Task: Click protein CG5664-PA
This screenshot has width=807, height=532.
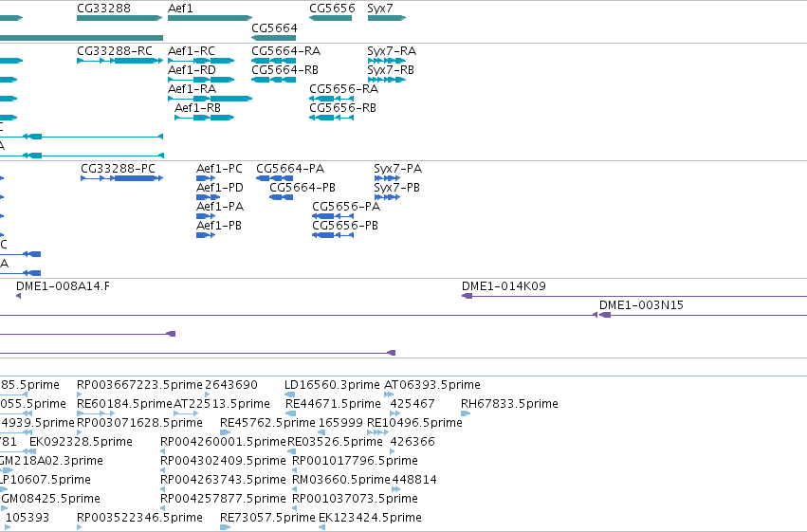Action: pos(275,178)
